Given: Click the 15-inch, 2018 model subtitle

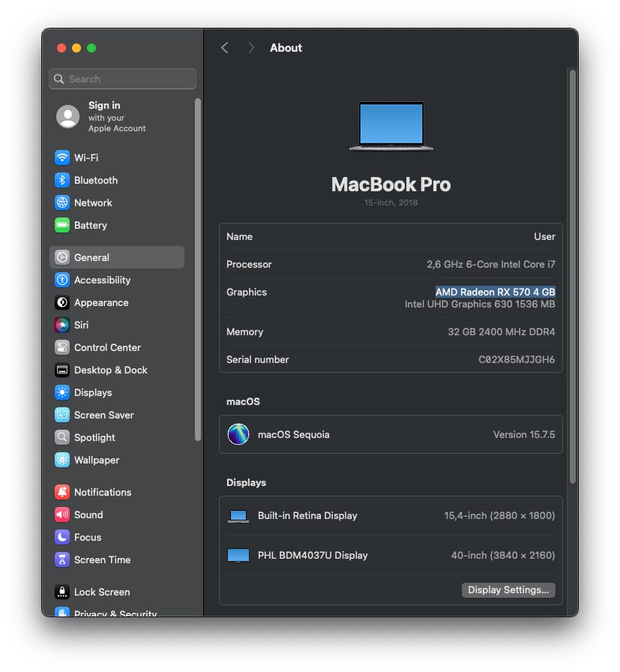Looking at the screenshot, I should point(391,202).
